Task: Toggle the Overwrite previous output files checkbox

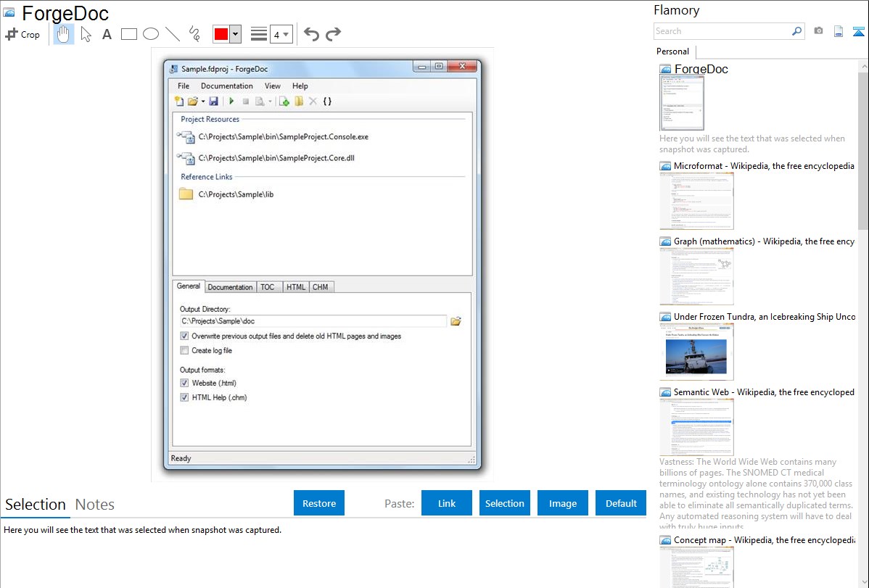Action: pos(184,336)
